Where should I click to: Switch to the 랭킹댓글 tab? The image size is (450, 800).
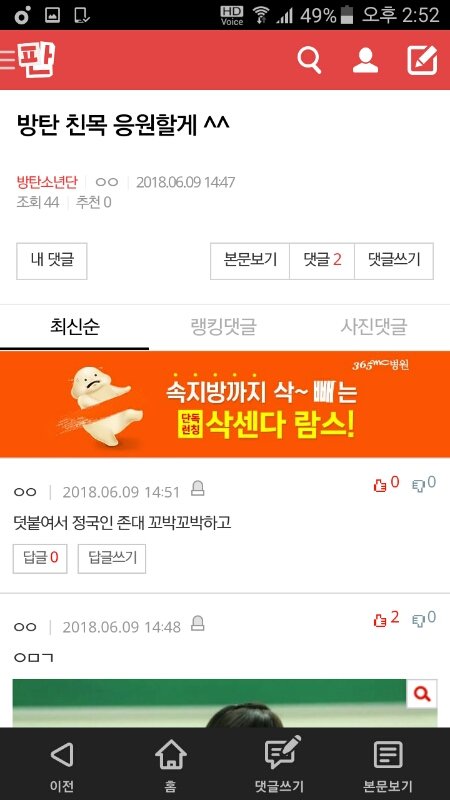pos(223,327)
